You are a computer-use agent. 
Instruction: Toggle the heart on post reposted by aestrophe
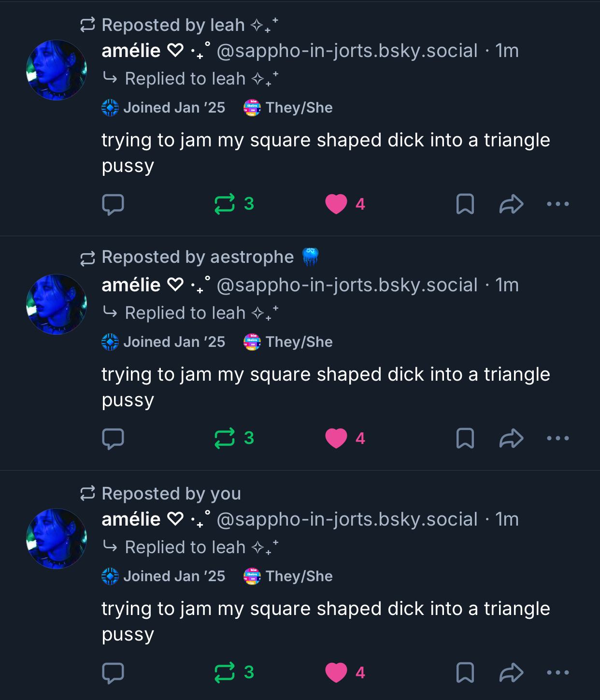pos(336,439)
